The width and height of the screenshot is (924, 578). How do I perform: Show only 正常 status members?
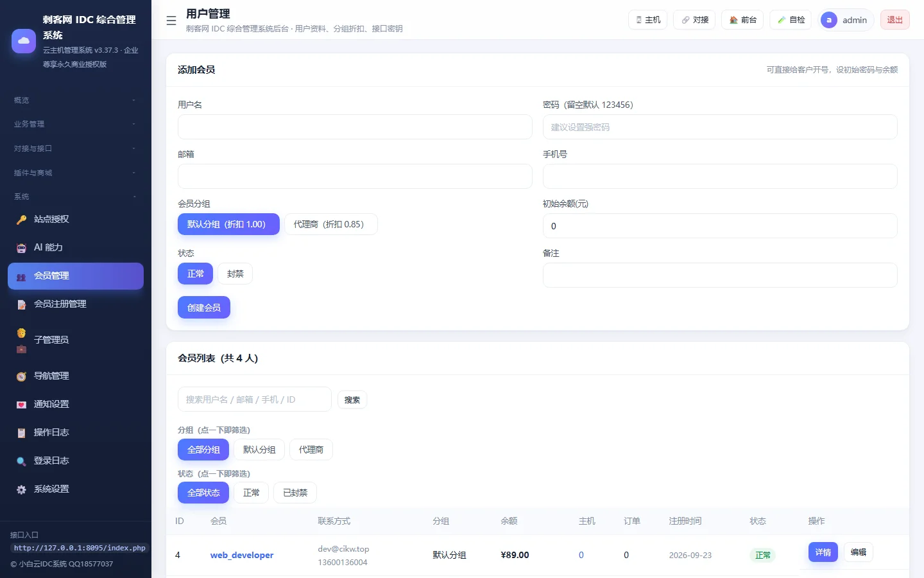click(251, 493)
